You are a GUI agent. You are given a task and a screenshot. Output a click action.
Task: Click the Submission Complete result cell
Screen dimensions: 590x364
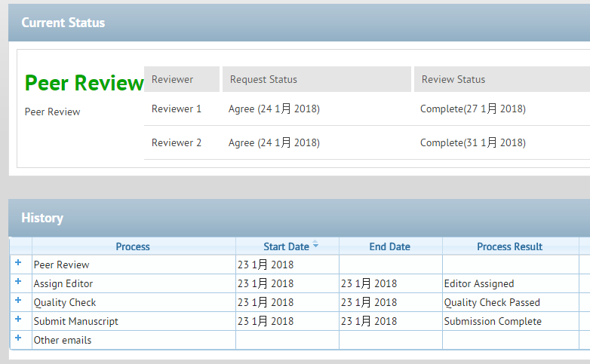coord(493,322)
